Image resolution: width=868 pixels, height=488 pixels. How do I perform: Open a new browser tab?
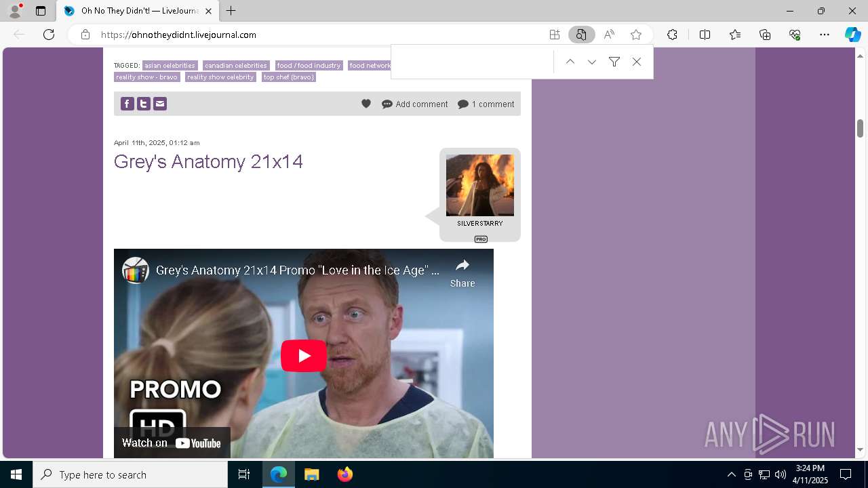tap(231, 11)
